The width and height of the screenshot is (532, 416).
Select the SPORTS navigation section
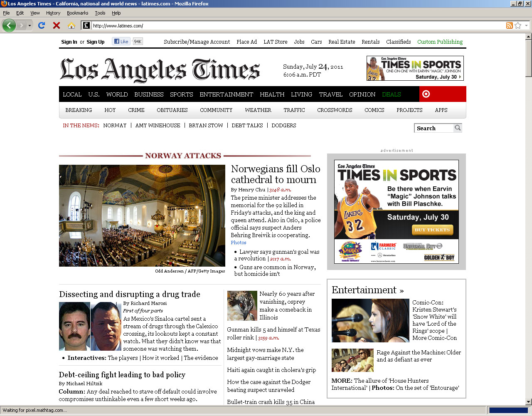tap(182, 94)
